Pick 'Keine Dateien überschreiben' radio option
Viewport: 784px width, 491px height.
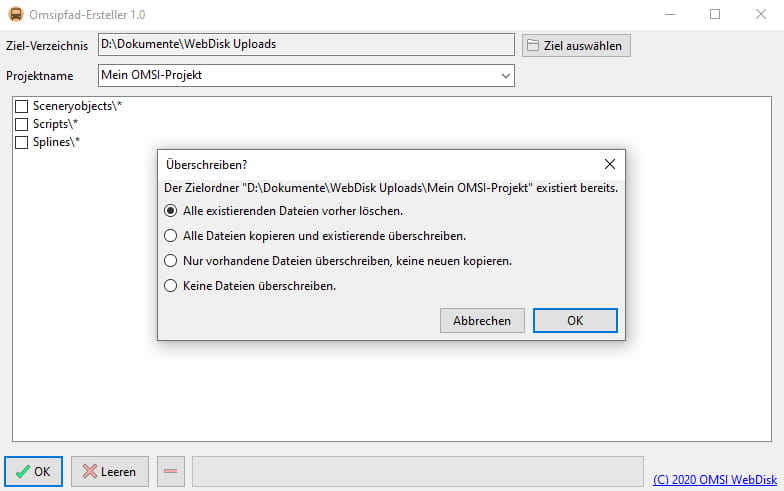click(x=171, y=286)
